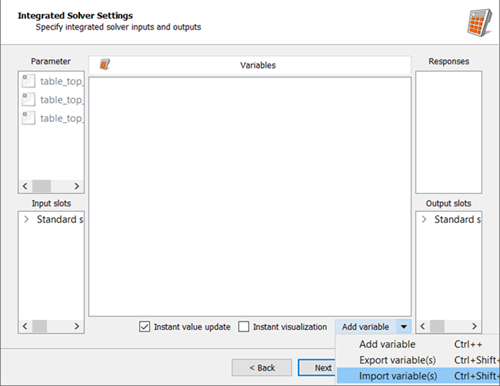Select the Standard slots label under Output slots
Screen dimensions: 500x386
coord(457,219)
